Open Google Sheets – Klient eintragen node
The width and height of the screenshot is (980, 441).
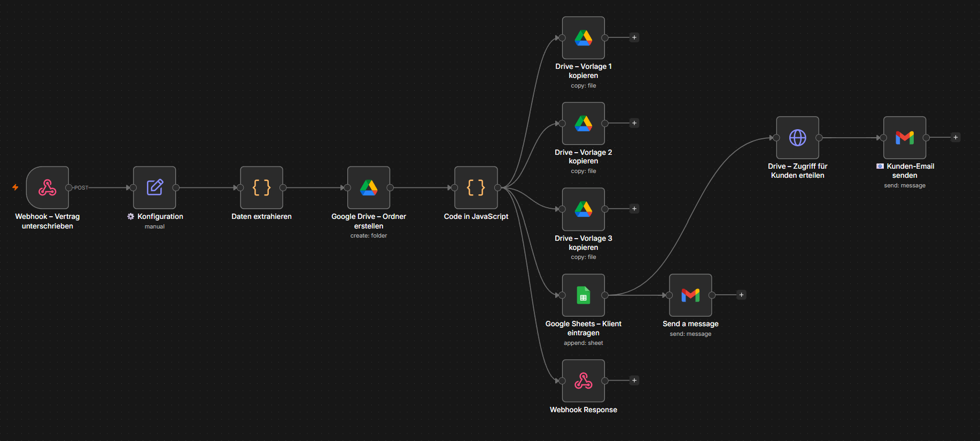pyautogui.click(x=584, y=295)
